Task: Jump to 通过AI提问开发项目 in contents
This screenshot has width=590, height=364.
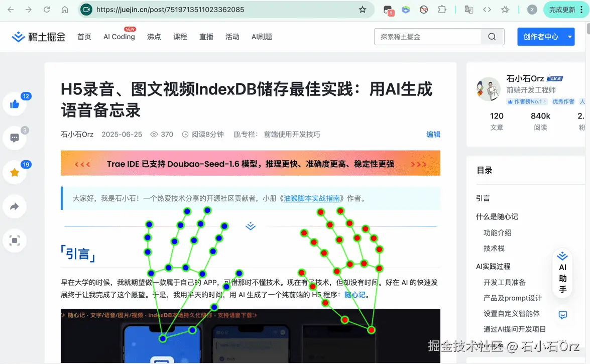Action: (x=515, y=329)
